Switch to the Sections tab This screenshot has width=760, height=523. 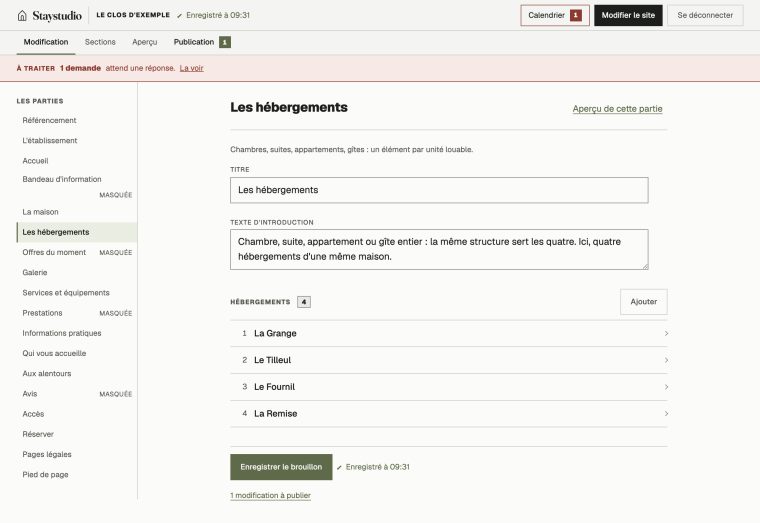100,42
